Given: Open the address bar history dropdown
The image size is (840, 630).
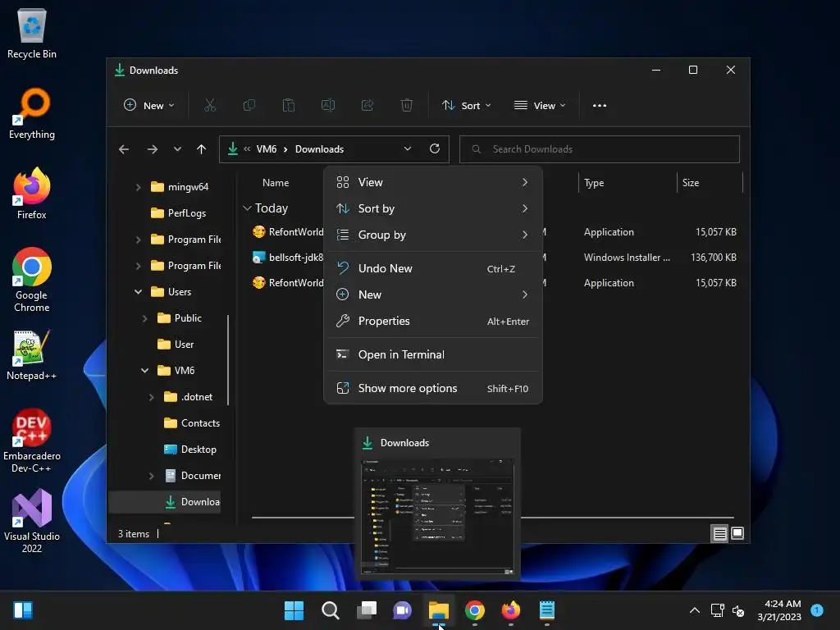Looking at the screenshot, I should [x=408, y=149].
